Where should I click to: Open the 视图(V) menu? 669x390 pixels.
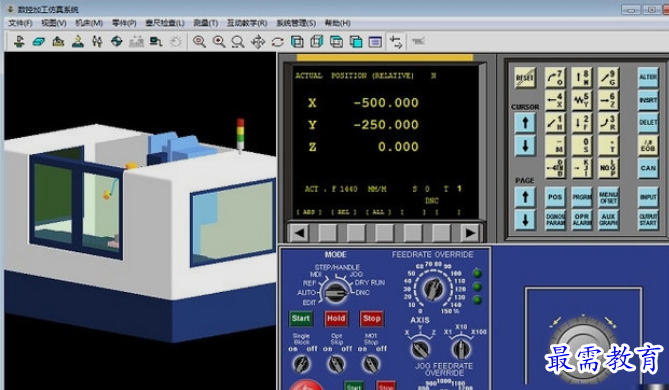tap(54, 23)
